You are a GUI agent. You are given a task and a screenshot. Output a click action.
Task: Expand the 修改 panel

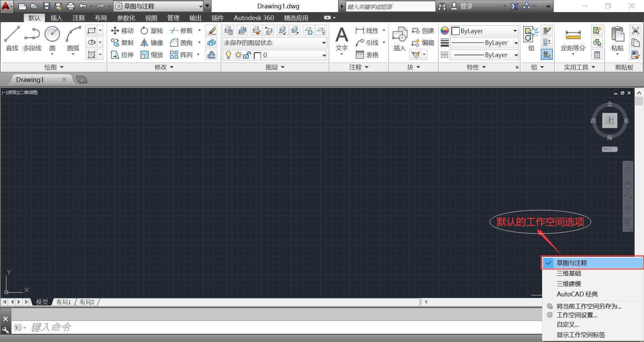pyautogui.click(x=164, y=67)
